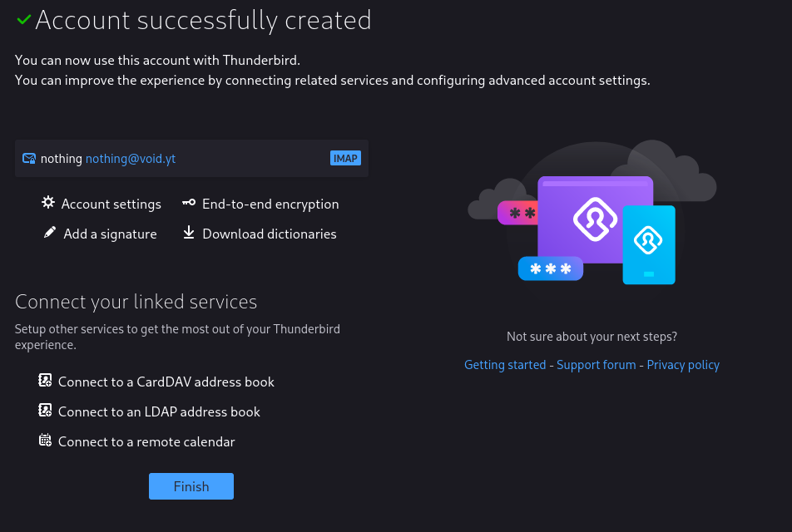The image size is (792, 532).
Task: Click the LDAP address book icon
Action: coord(45,410)
